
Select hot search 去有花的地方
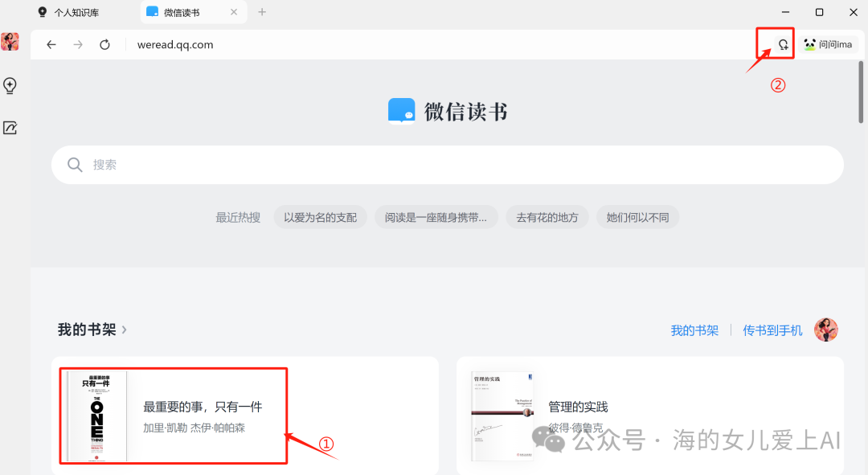pyautogui.click(x=547, y=217)
